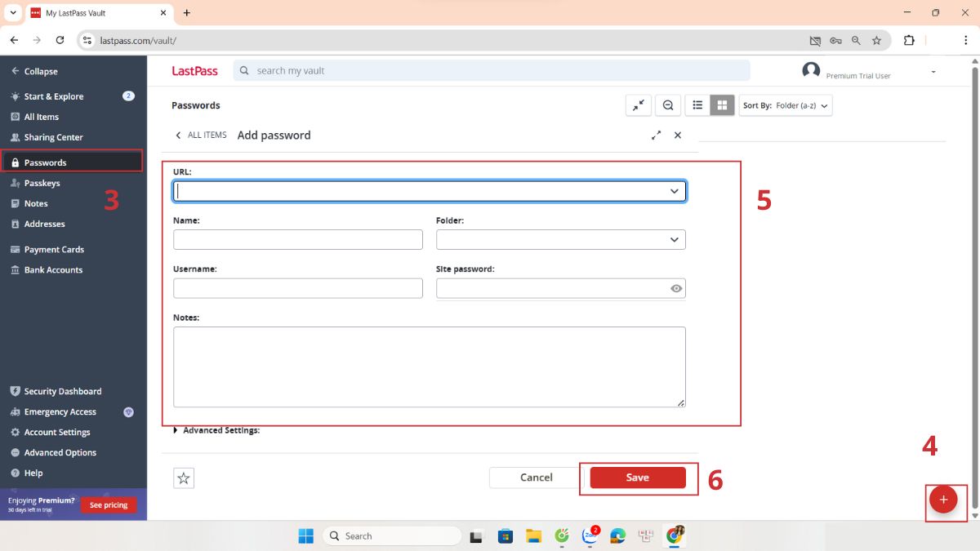Open Security Dashboard

pyautogui.click(x=56, y=391)
